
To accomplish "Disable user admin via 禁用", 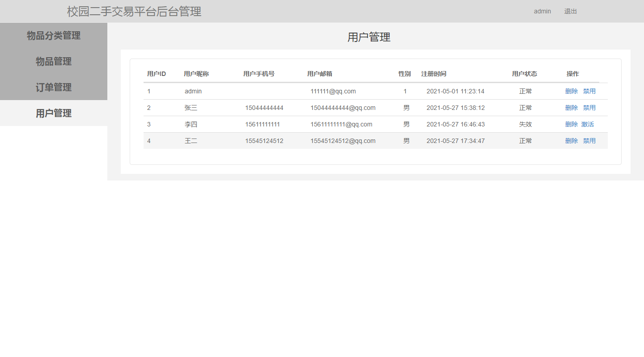I will coord(589,91).
